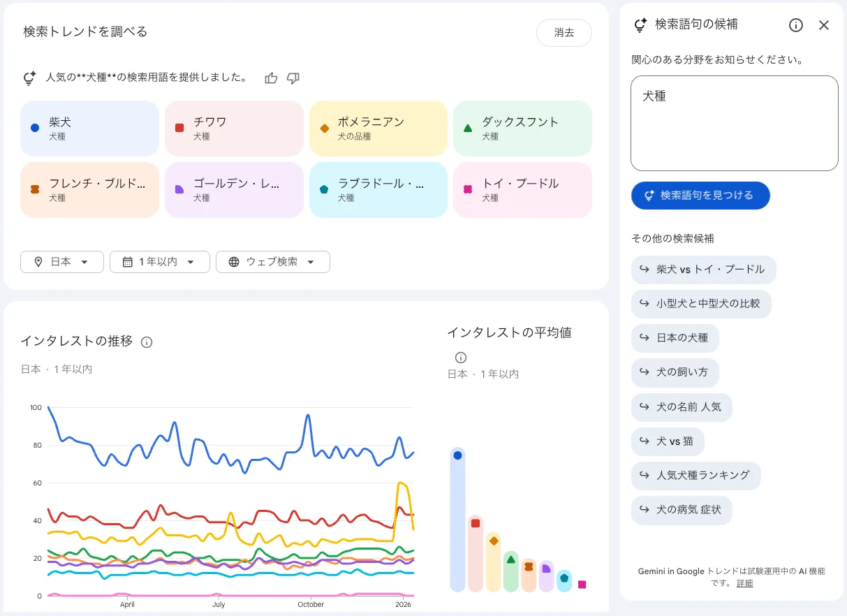
Task: Open the 詳細 link about Gemini in Google Trends
Action: (x=744, y=583)
